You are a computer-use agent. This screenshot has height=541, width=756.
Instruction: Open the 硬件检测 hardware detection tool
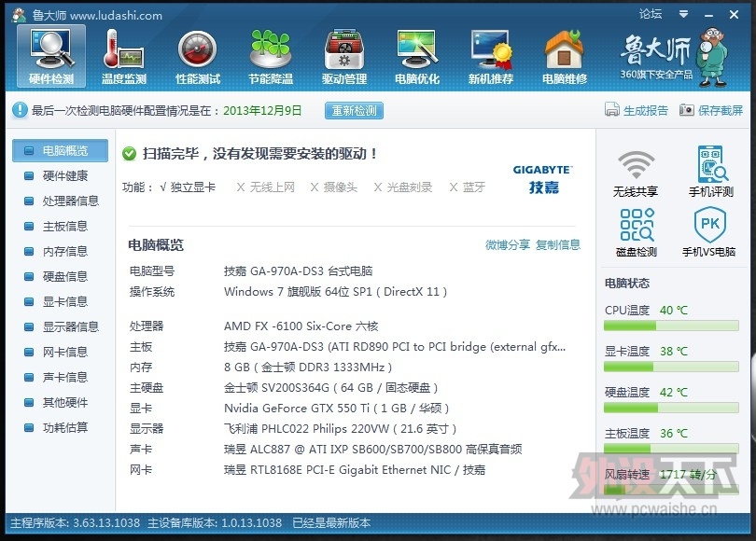pyautogui.click(x=51, y=57)
